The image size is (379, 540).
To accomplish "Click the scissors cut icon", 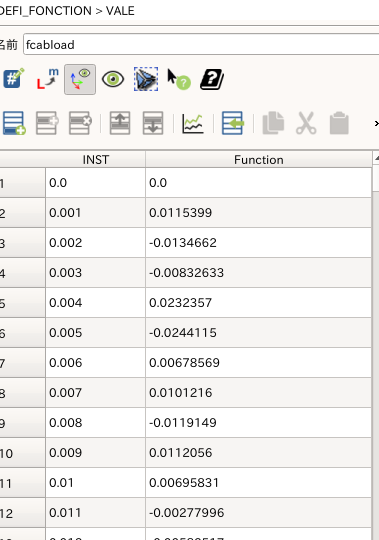I will click(x=306, y=123).
